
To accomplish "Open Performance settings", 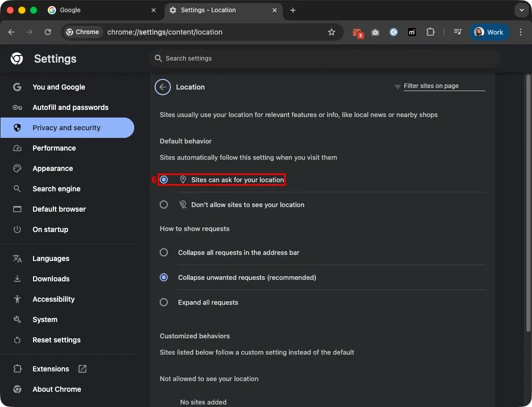I will tap(68, 148).
